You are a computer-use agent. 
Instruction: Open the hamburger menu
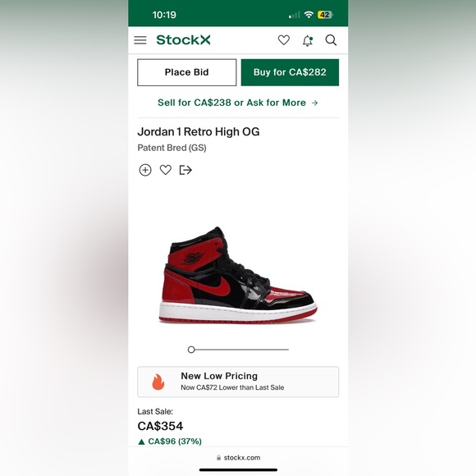click(x=140, y=40)
